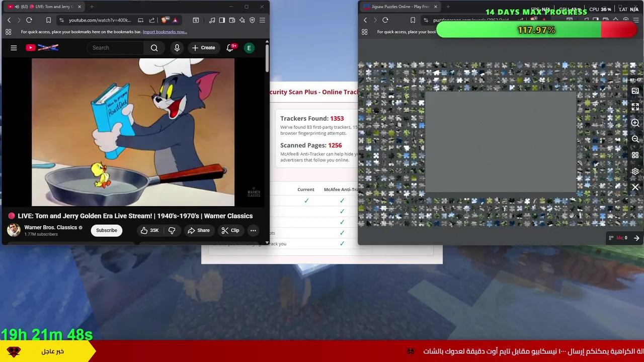The height and width of the screenshot is (362, 644).
Task: Click Trackers Found: 1353 text
Action: click(x=312, y=119)
